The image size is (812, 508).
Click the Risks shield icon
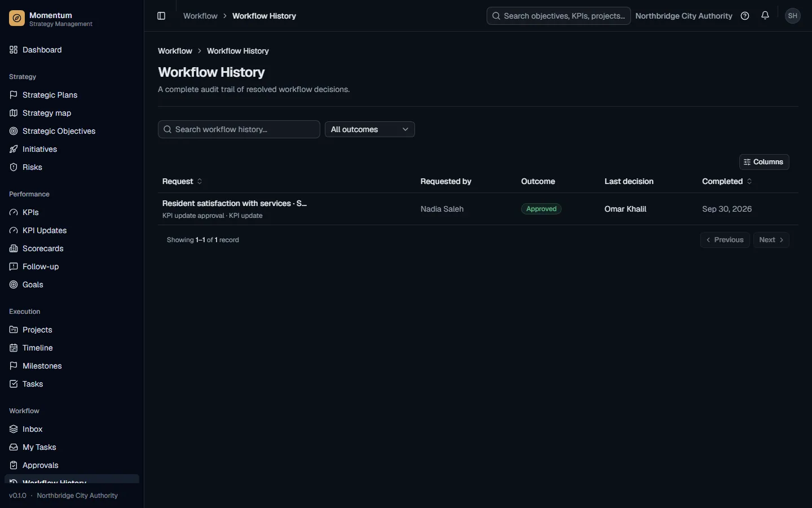click(x=14, y=167)
